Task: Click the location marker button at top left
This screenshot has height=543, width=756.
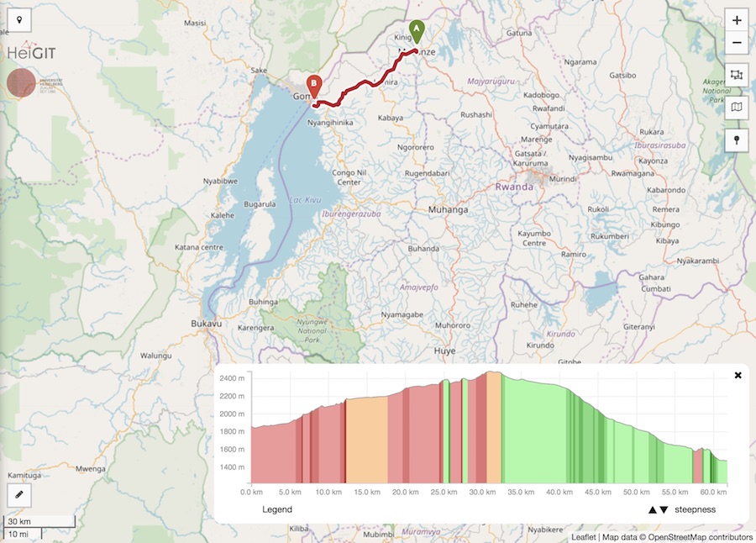Action: [18, 19]
